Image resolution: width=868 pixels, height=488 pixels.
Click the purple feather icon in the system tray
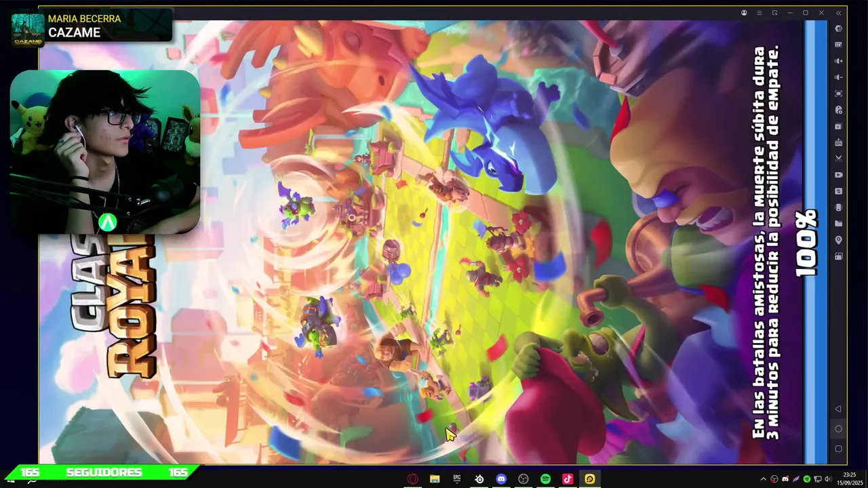796,479
